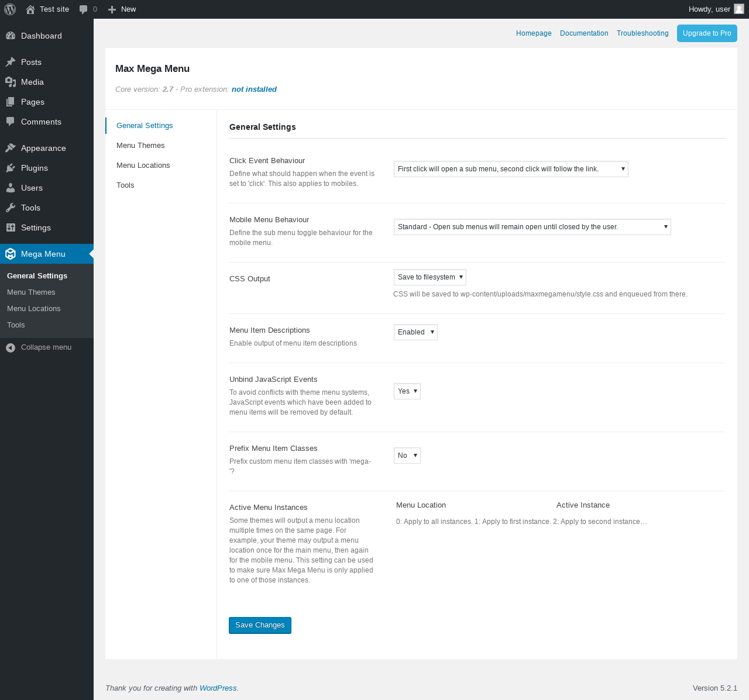Open the comments bubble icon in admin bar
Viewport: 749px width, 700px height.
click(x=83, y=9)
